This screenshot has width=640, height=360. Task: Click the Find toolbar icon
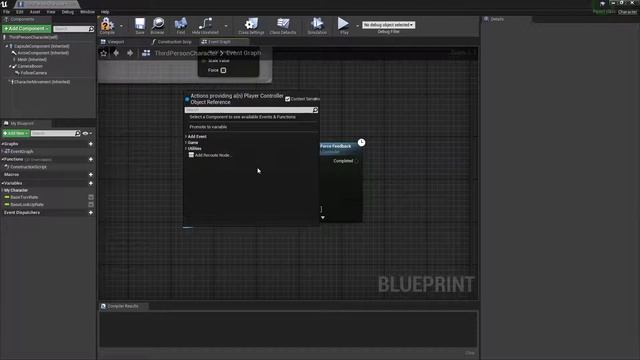181,24
